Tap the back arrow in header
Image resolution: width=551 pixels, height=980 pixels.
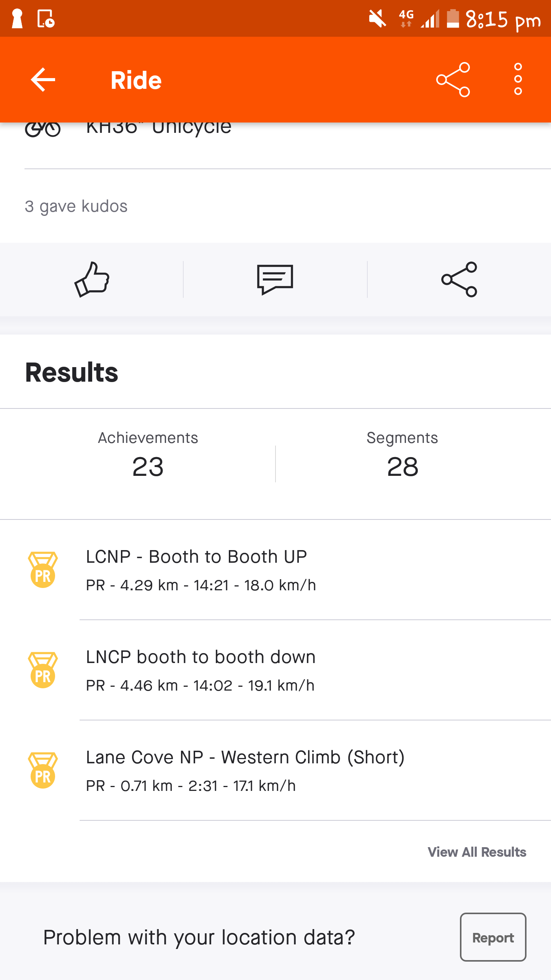[43, 80]
